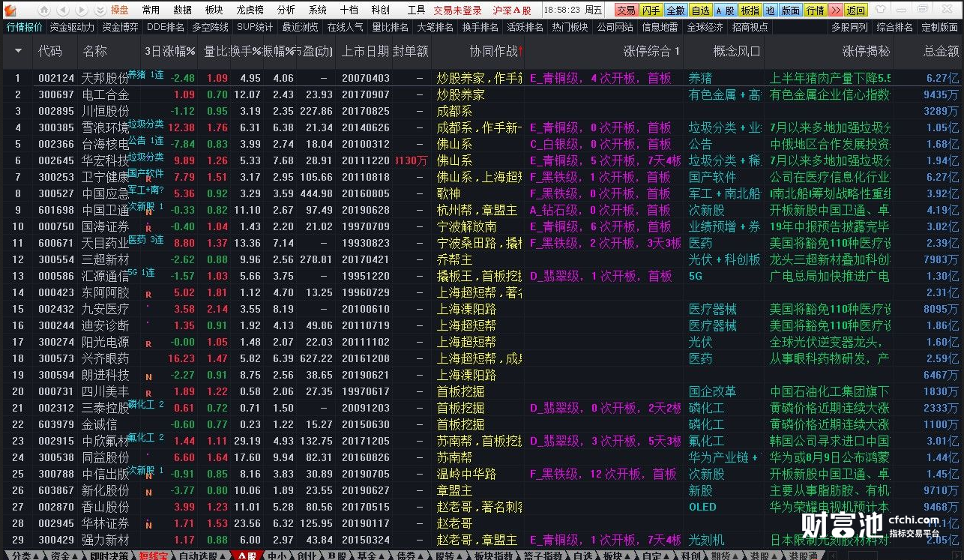Switch to 资金博弈 tab
The width and height of the screenshot is (964, 560).
121,27
